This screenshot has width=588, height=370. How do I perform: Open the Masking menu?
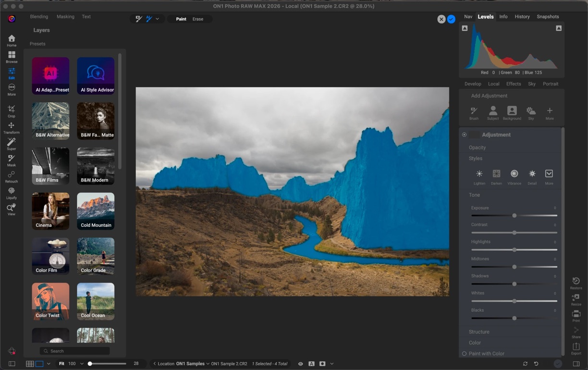pyautogui.click(x=65, y=16)
